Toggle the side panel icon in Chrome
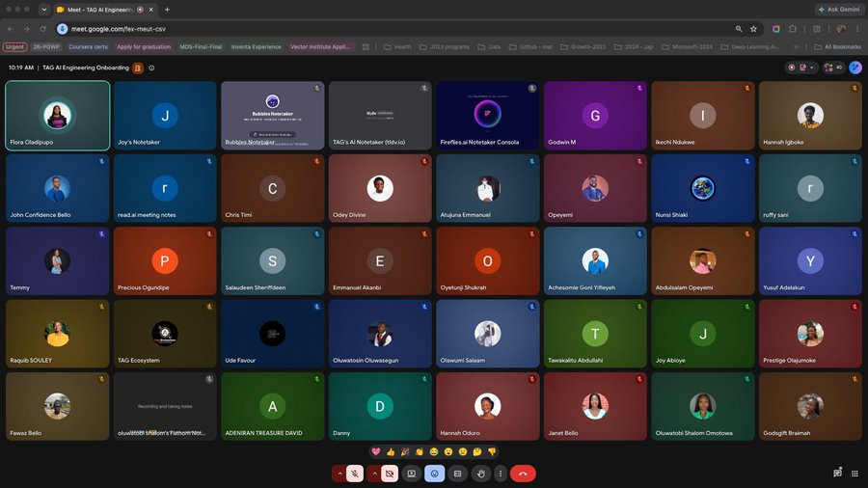This screenshot has width=868, height=488. (x=817, y=29)
